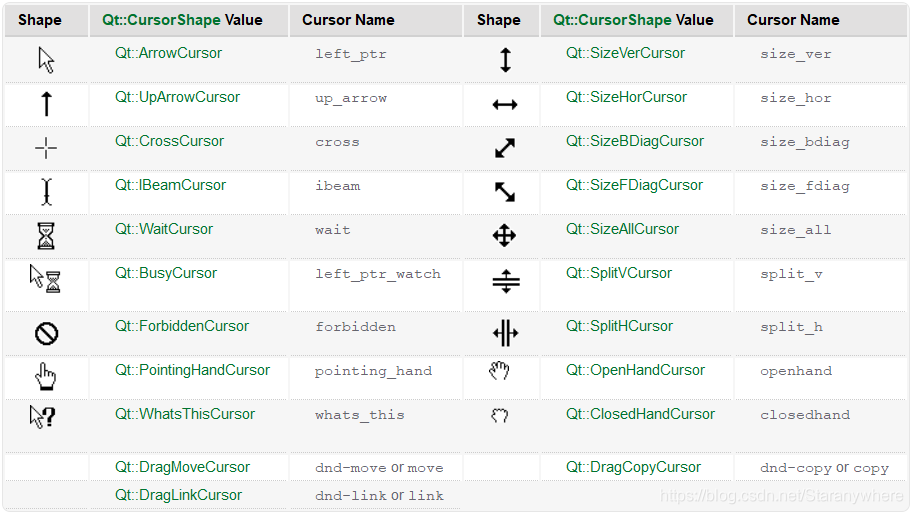
Task: Click the forbidden circle-slash cursor icon
Action: (46, 334)
